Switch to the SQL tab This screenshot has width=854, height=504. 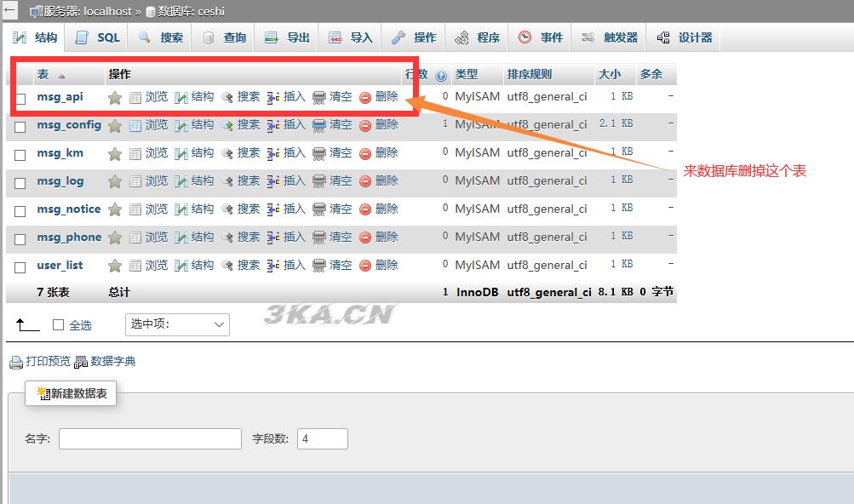point(98,37)
